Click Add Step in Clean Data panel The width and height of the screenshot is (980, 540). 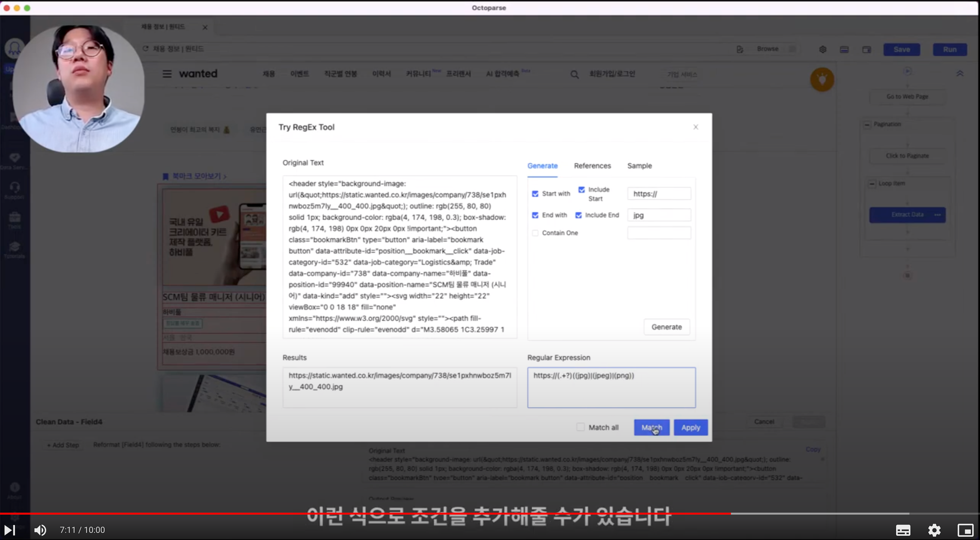click(x=63, y=445)
